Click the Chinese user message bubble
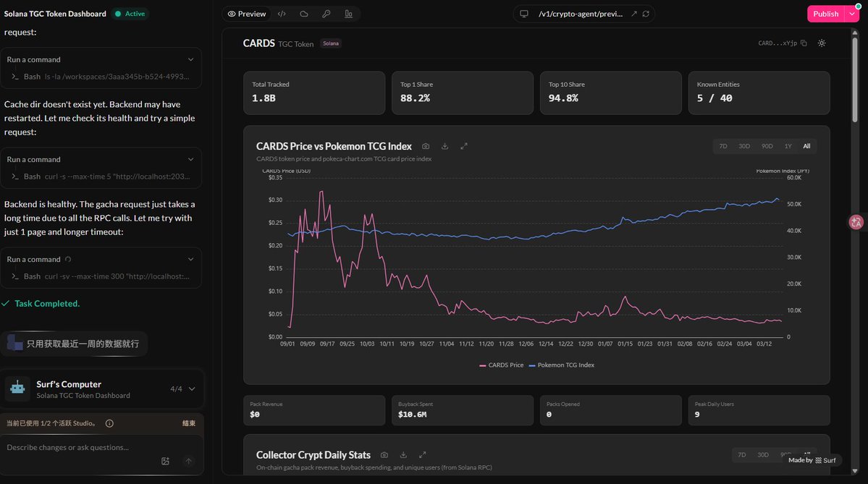Screen dimensions: 868x484 (74, 344)
